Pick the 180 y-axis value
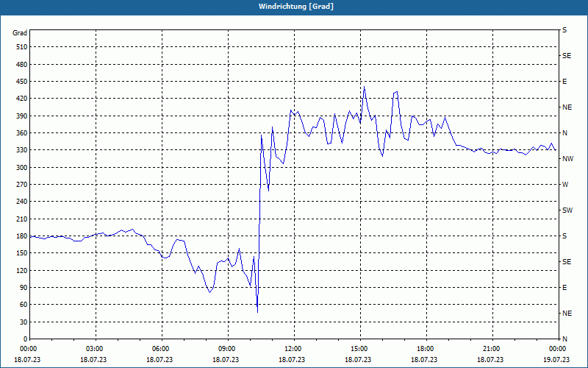 [22, 236]
